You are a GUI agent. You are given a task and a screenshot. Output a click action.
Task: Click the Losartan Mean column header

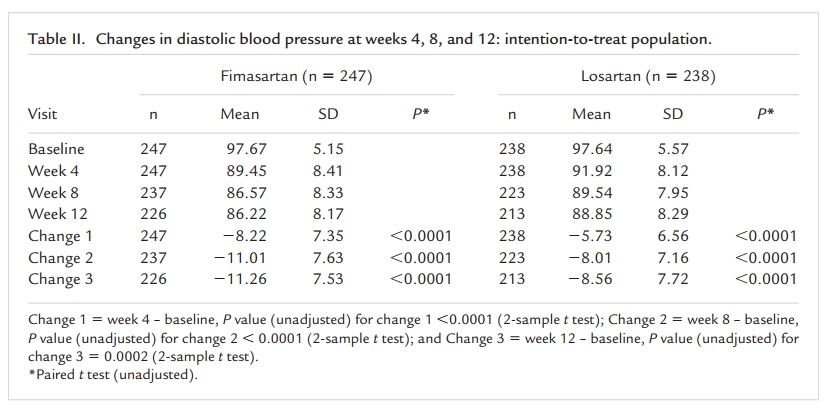click(x=591, y=114)
